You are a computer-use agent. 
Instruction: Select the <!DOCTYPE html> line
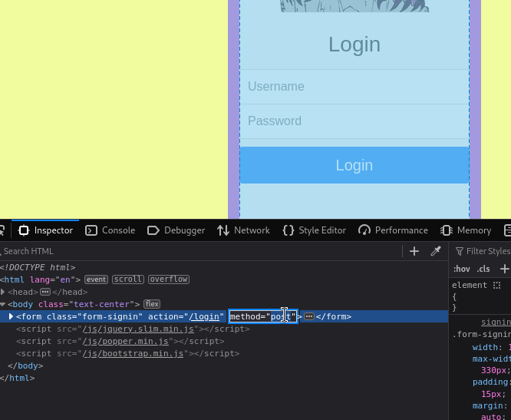(x=38, y=267)
